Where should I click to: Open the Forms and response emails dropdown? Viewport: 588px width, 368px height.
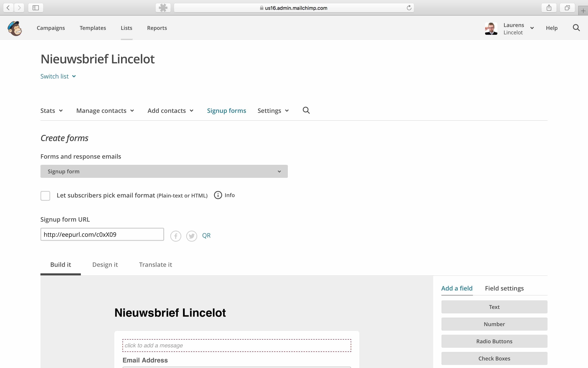(164, 171)
